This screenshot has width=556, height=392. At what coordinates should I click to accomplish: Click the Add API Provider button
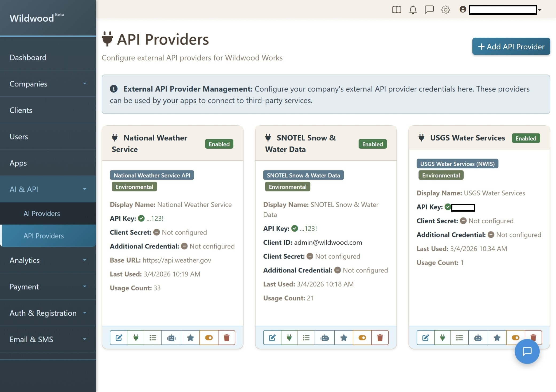(511, 46)
